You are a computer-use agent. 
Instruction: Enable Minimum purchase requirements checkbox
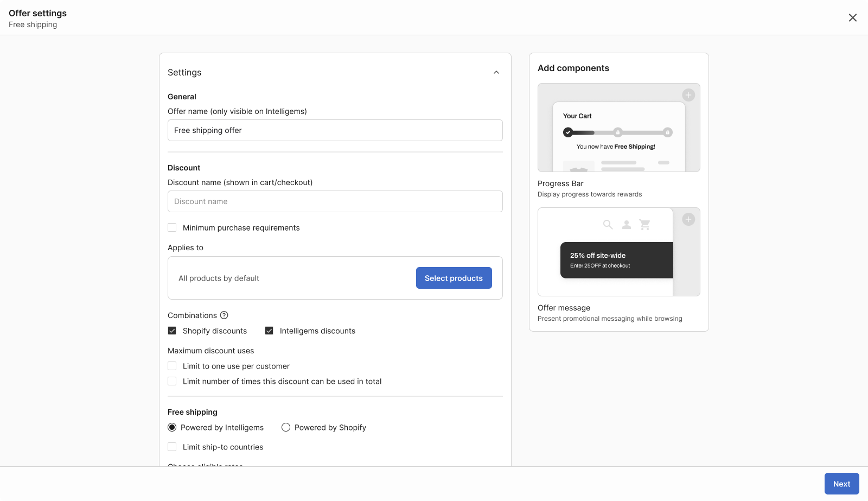[172, 228]
